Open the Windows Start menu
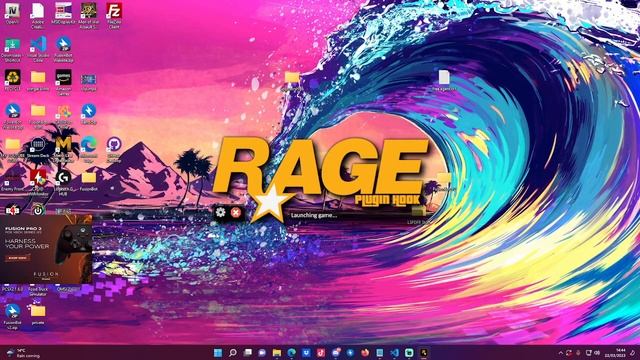 [x=218, y=353]
